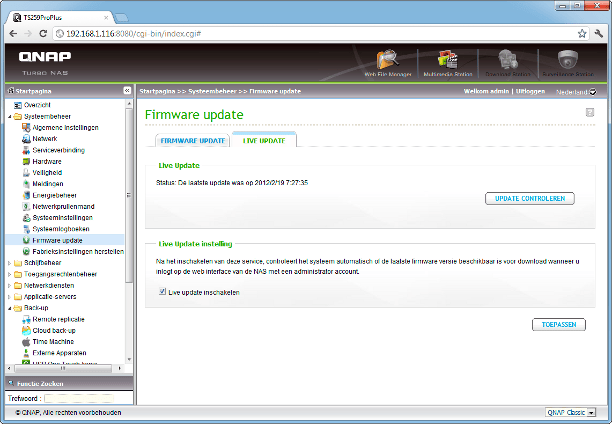Click the Energiebeheer icon
The height and width of the screenshot is (424, 612).
26,195
